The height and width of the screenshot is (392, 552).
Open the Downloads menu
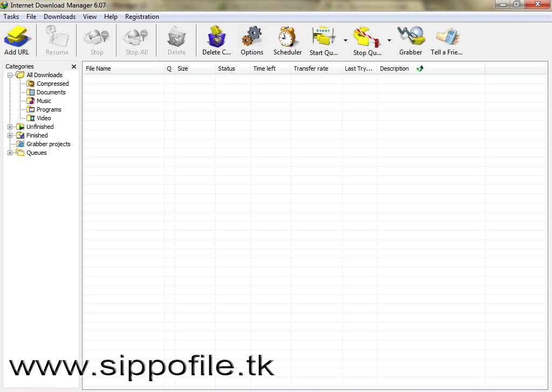tap(59, 17)
